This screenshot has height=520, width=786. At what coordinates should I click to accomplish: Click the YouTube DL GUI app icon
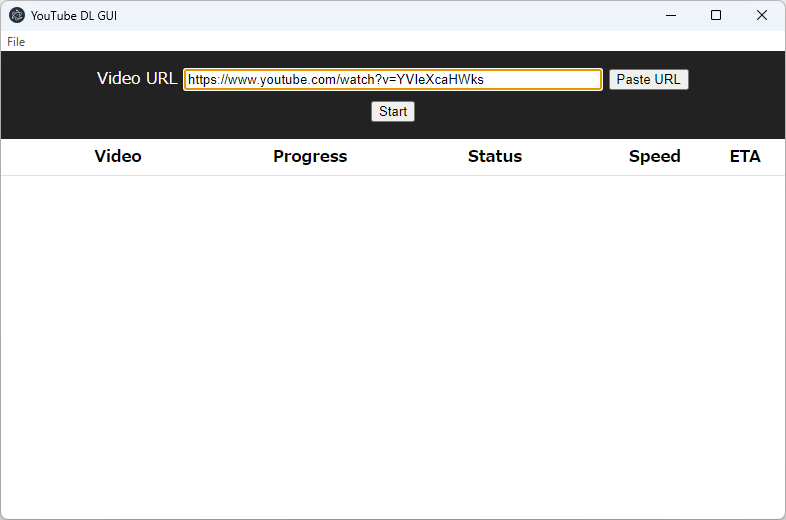(x=17, y=15)
